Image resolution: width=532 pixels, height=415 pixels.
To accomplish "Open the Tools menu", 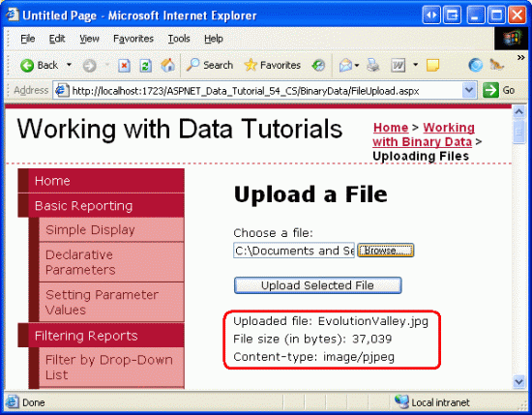I will click(x=179, y=39).
